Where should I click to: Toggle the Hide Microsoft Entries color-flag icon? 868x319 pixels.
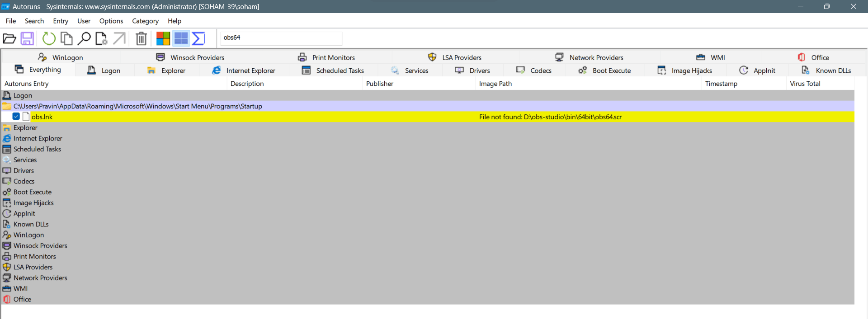coord(163,38)
